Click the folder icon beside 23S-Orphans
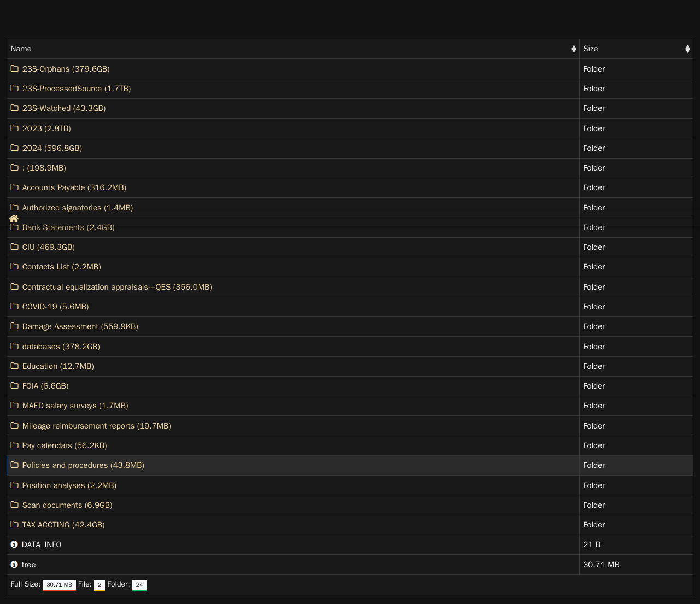The height and width of the screenshot is (604, 700). (x=15, y=69)
